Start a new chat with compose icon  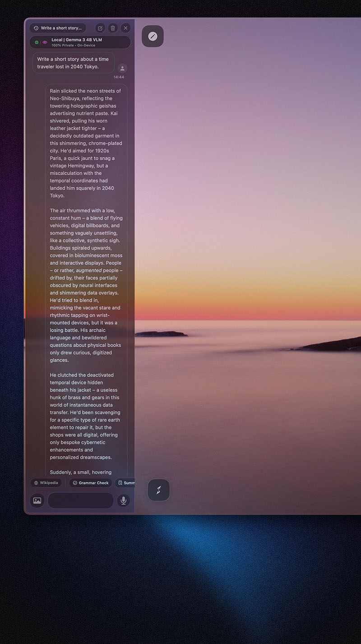click(100, 28)
